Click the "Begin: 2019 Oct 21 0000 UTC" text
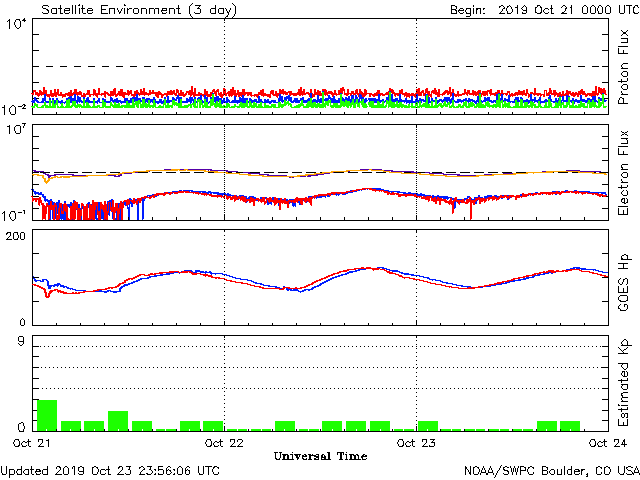This screenshot has width=640, height=480. click(544, 9)
